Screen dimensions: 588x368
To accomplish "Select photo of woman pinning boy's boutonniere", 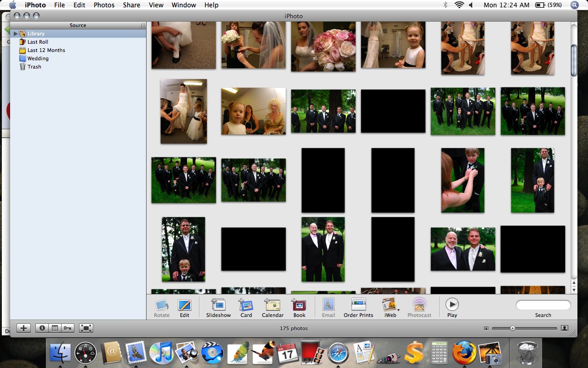I will (x=463, y=180).
